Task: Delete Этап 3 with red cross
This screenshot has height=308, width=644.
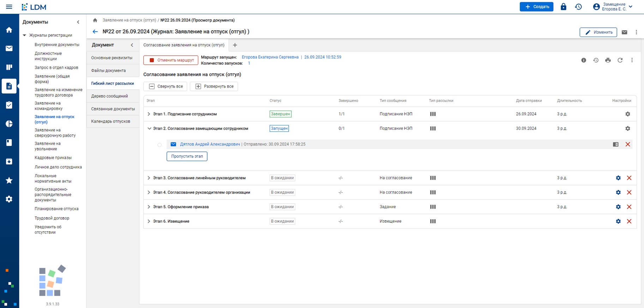Action: pos(629,178)
